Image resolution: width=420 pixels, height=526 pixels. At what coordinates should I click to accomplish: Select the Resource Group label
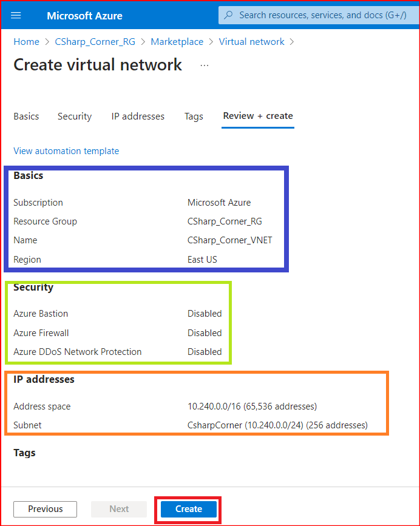point(46,221)
